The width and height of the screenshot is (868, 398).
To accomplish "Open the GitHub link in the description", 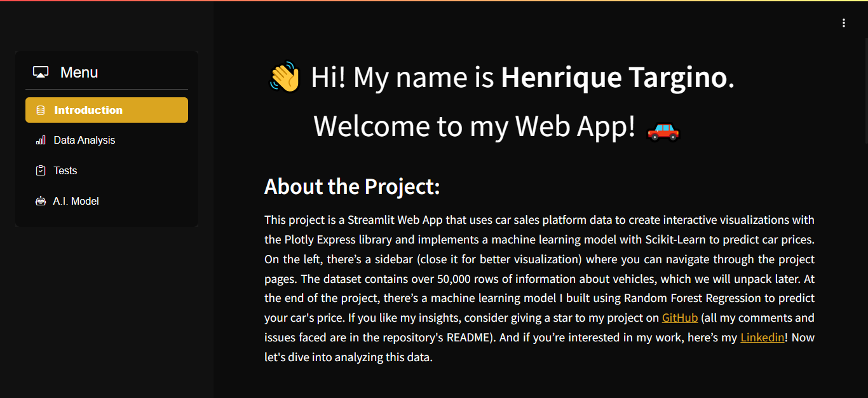I will click(679, 318).
